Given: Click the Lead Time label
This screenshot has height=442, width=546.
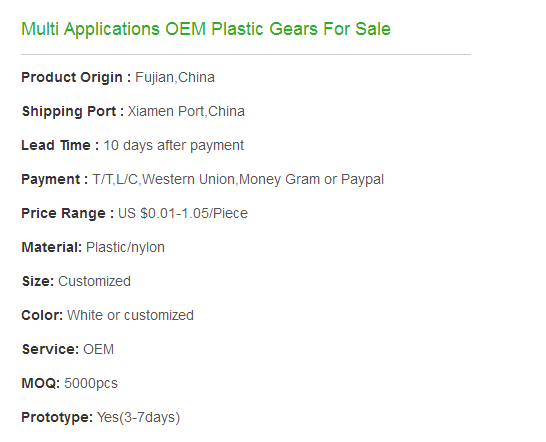Looking at the screenshot, I should (x=60, y=145).
